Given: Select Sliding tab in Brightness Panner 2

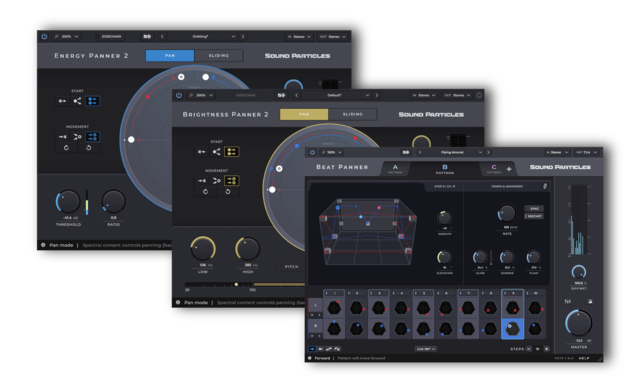Looking at the screenshot, I should pyautogui.click(x=353, y=114).
